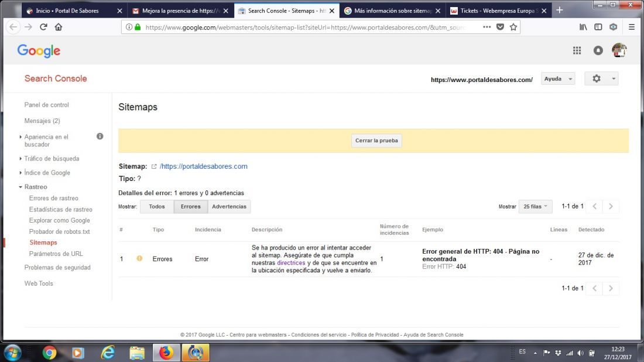Click the volume icon in system tray
This screenshot has height=362, width=644.
coord(580,353)
